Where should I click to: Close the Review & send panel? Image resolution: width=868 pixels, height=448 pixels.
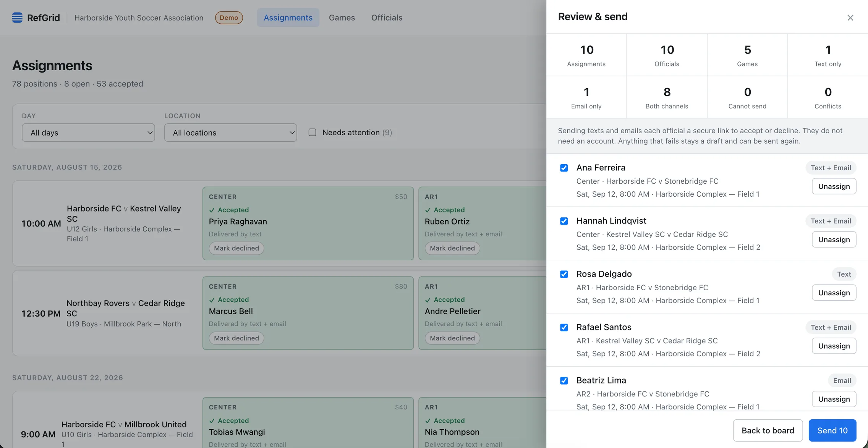tap(850, 18)
